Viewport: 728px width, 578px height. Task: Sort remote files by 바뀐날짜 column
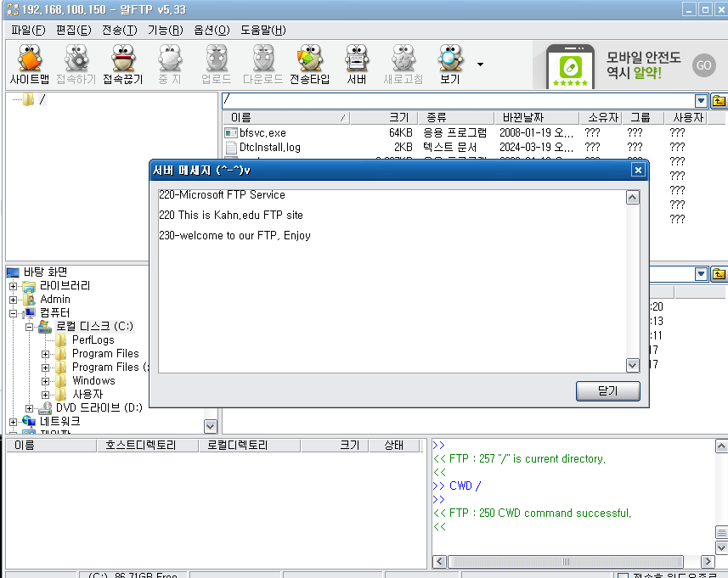pos(537,118)
